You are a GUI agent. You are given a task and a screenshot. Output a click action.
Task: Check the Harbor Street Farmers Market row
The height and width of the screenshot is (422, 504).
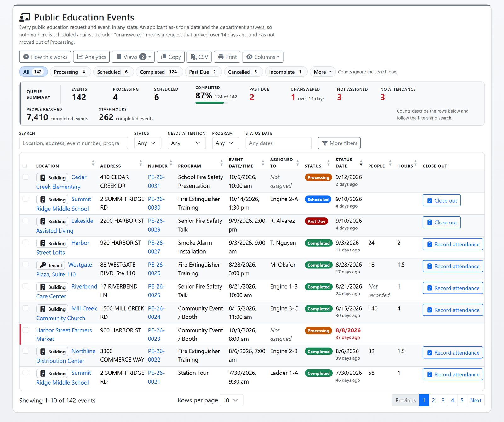pyautogui.click(x=26, y=330)
